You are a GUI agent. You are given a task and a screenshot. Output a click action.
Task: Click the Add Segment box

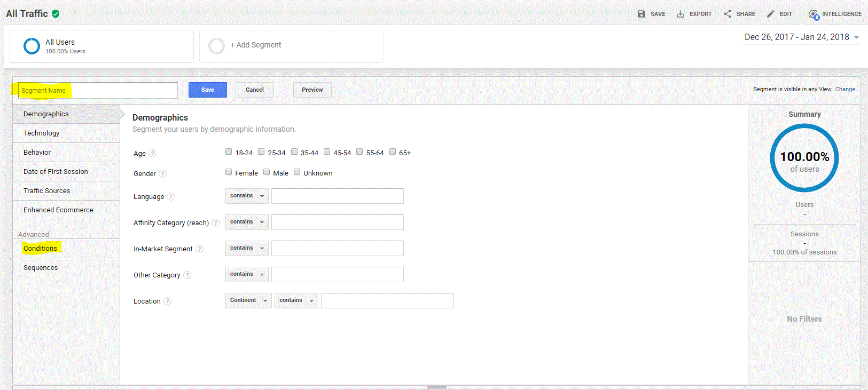click(x=291, y=46)
